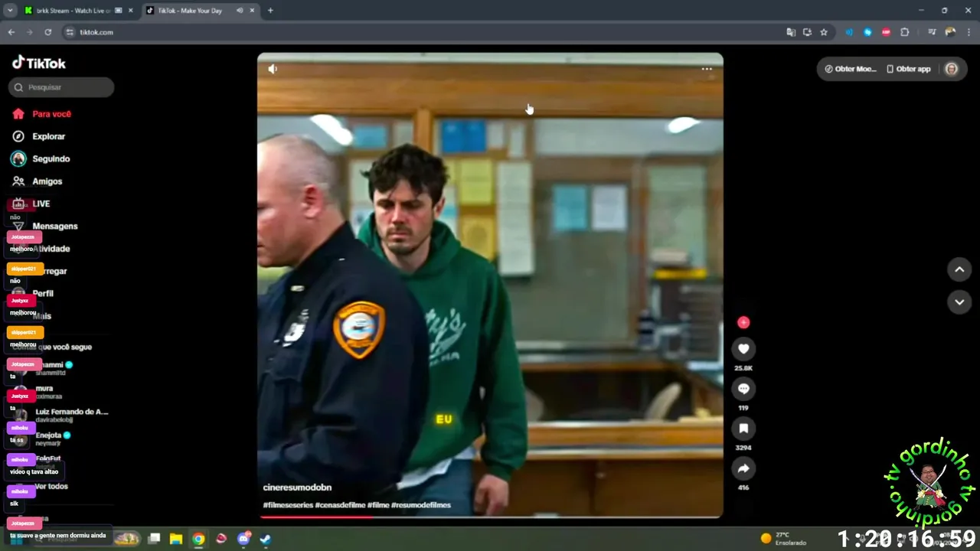
Task: Open the media control icon in toolbar
Action: (x=932, y=32)
